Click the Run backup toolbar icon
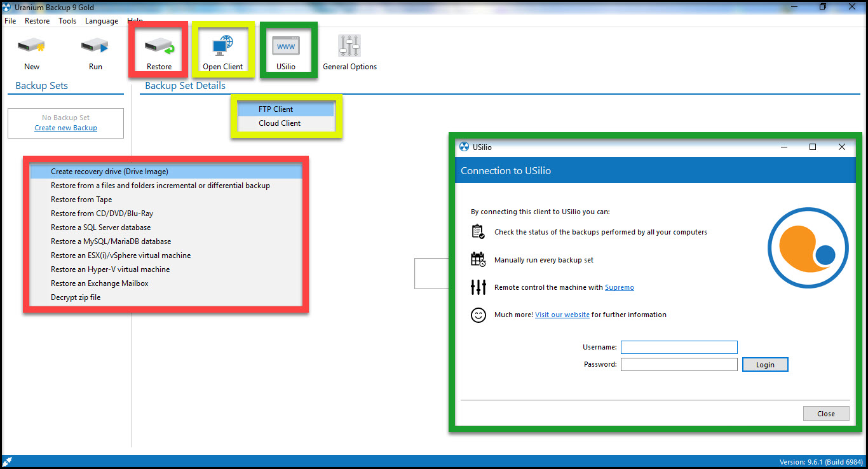The image size is (868, 469). pos(95,46)
